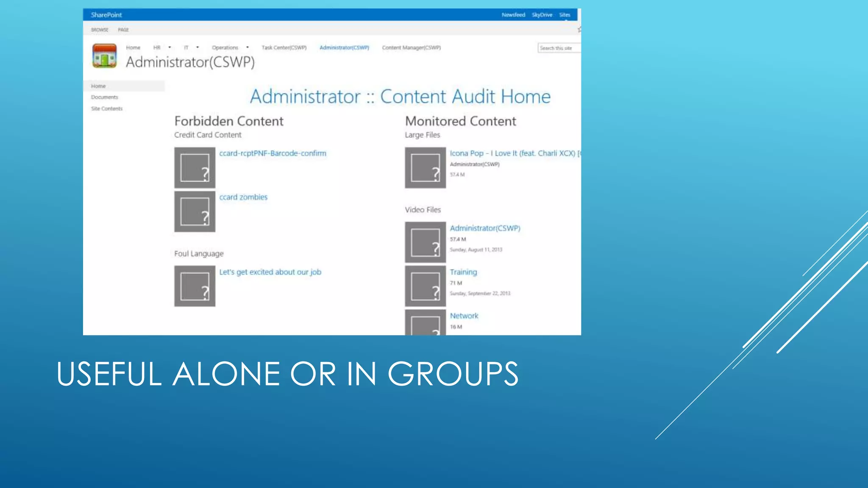The width and height of the screenshot is (868, 488).
Task: Switch to the BROWSE ribbon tab
Action: (x=100, y=30)
